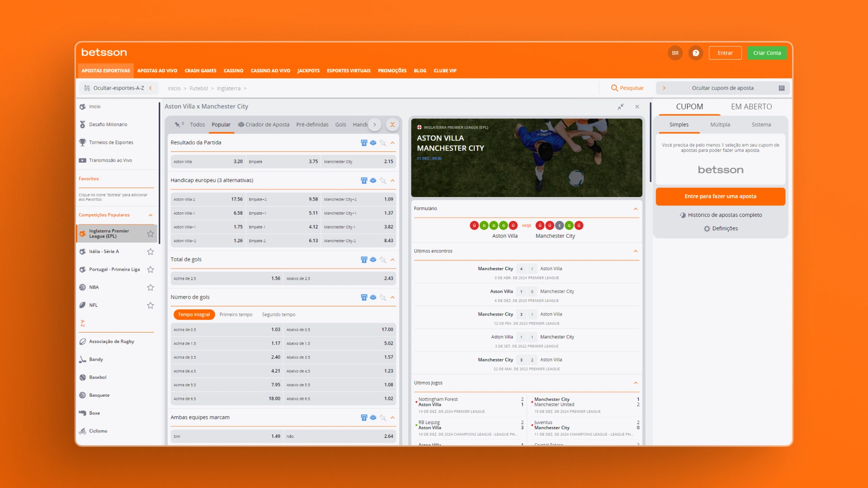The height and width of the screenshot is (488, 868).
Task: Pin the Número de gols market
Action: 383,297
